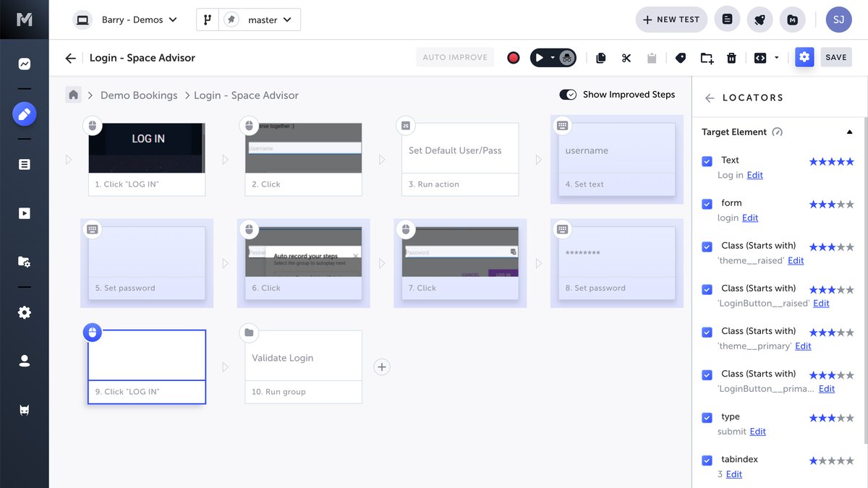Select step 4 Set text card
Viewport: 868px width, 488px height.
click(x=617, y=160)
